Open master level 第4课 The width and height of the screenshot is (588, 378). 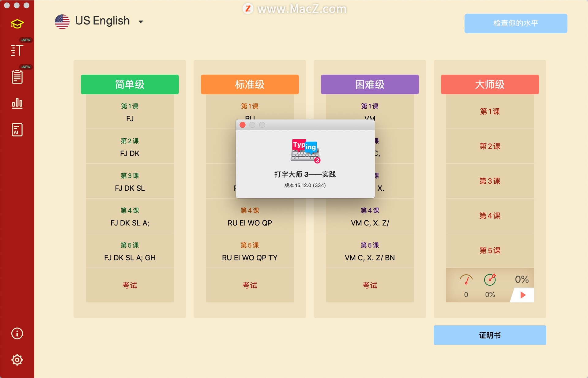[x=490, y=216]
